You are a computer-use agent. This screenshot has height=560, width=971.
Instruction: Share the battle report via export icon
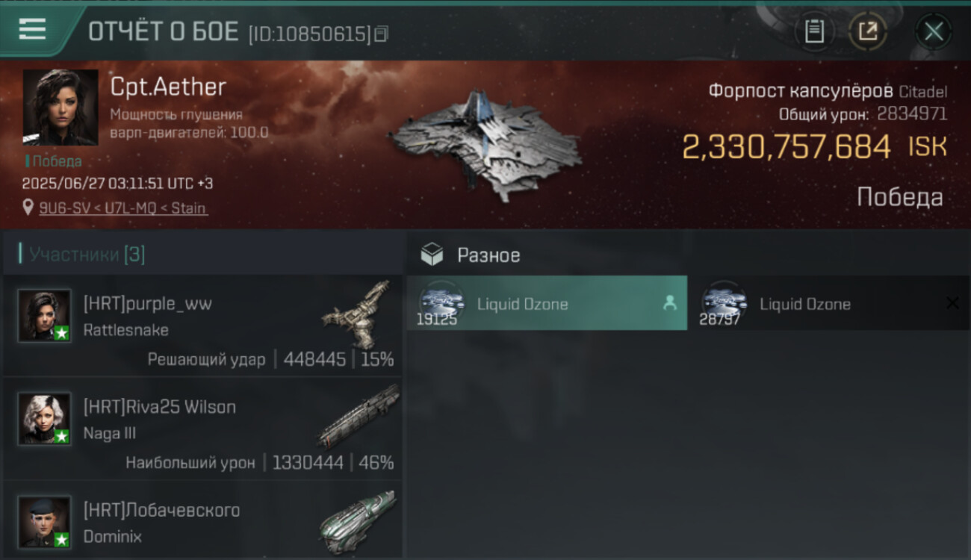coord(868,31)
